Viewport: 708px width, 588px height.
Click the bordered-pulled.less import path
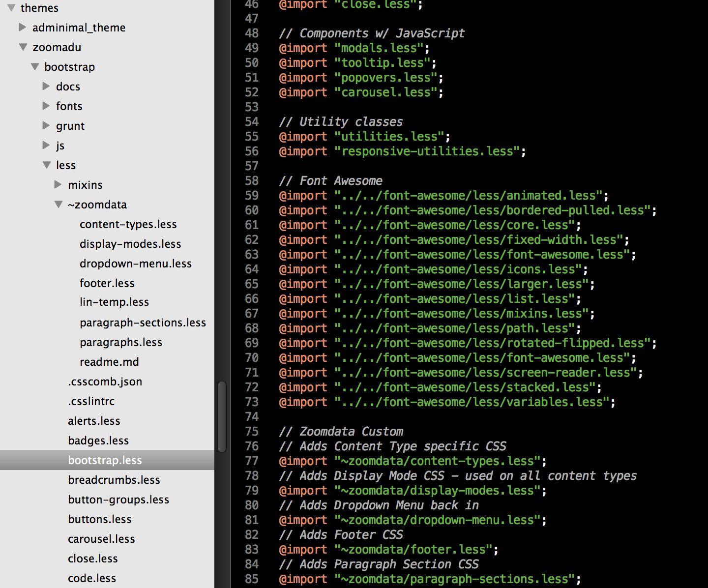tap(493, 210)
